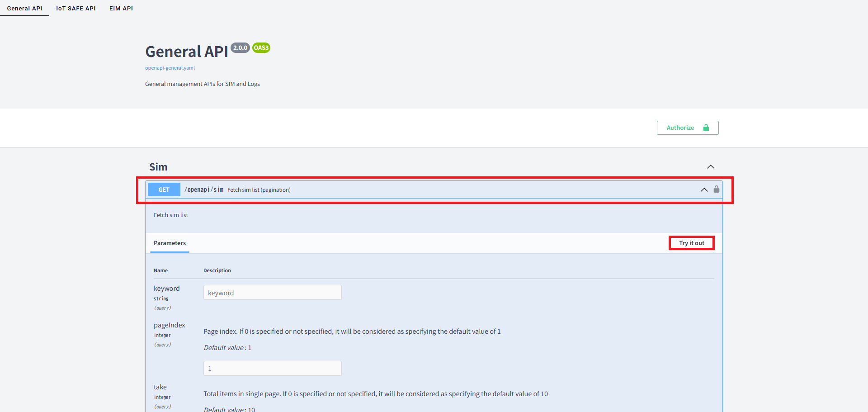The image size is (868, 412).
Task: Switch to the General API tab
Action: (24, 8)
